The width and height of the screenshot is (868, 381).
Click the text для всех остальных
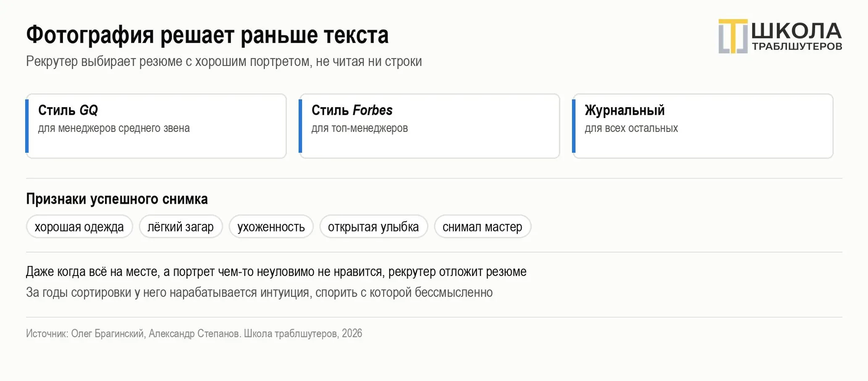(x=631, y=128)
